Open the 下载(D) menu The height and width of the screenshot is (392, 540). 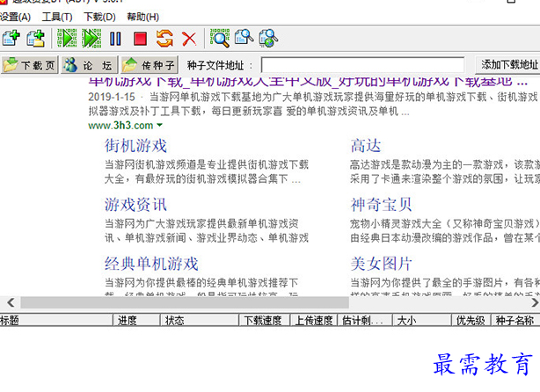tap(99, 17)
